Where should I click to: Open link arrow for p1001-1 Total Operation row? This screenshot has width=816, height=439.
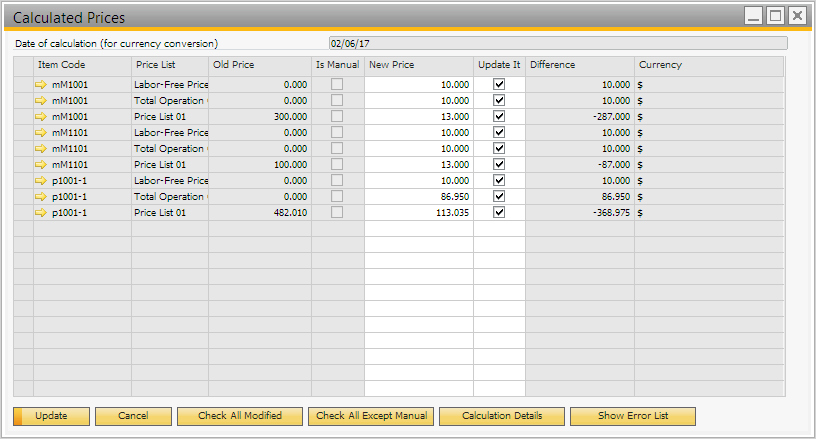point(41,197)
